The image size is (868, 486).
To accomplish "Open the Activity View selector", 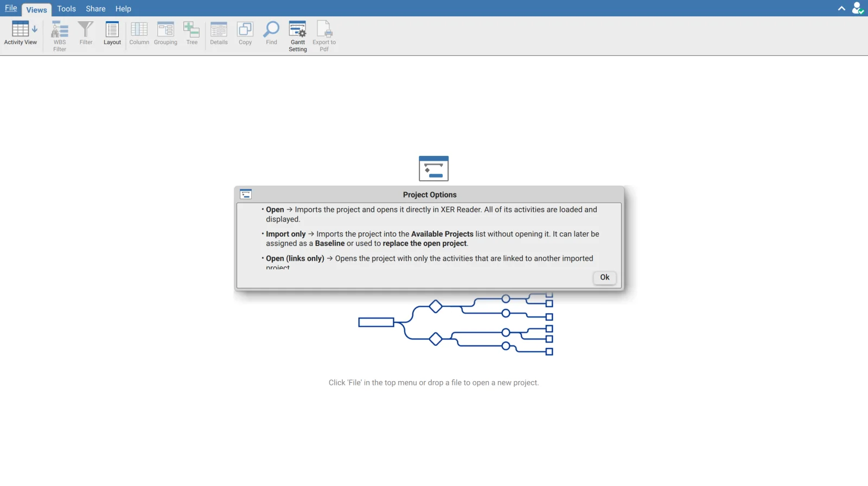I will coord(21,34).
